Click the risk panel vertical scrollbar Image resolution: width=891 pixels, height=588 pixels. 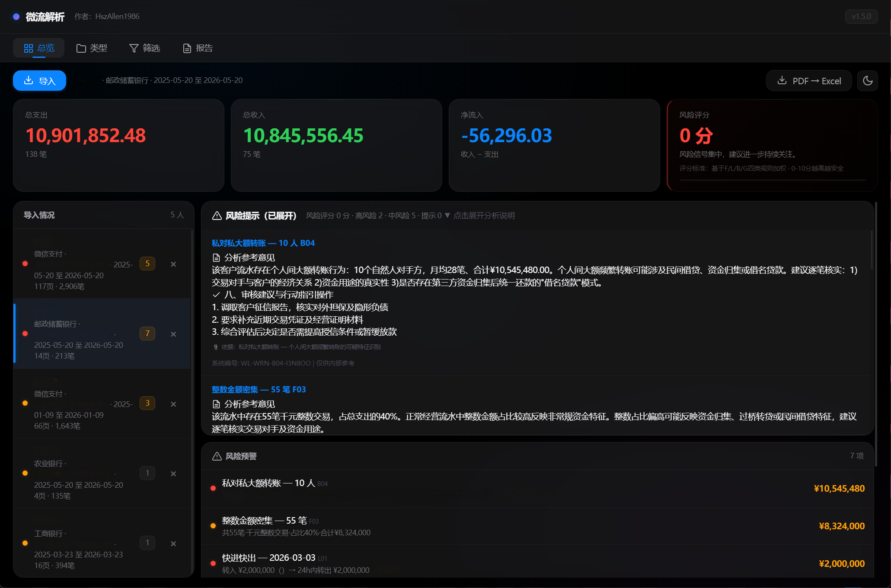pyautogui.click(x=872, y=251)
